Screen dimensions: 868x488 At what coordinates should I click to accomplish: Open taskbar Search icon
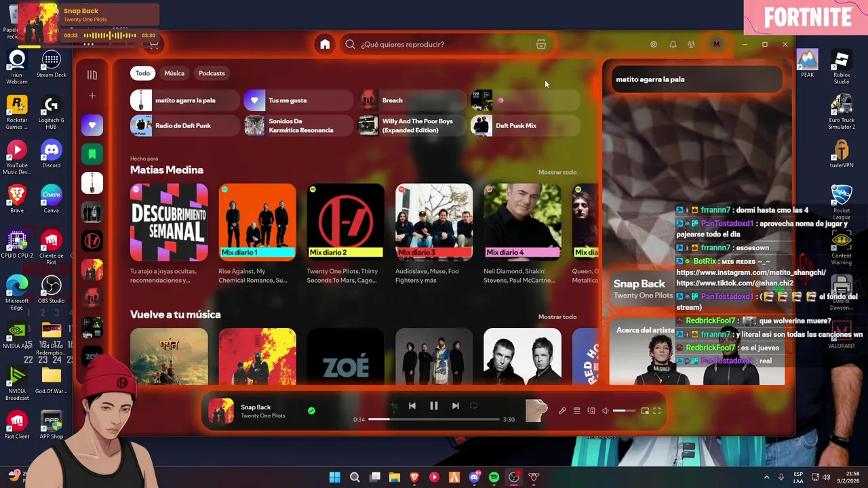(x=355, y=477)
